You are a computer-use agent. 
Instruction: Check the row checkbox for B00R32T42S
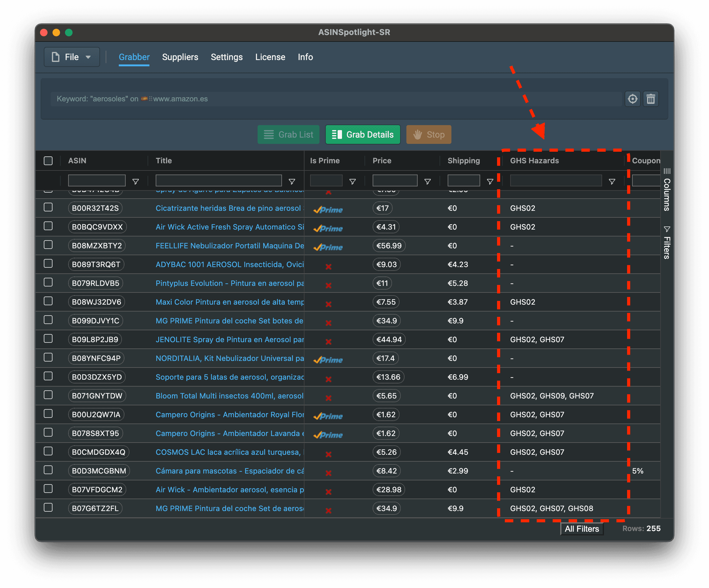pyautogui.click(x=48, y=208)
